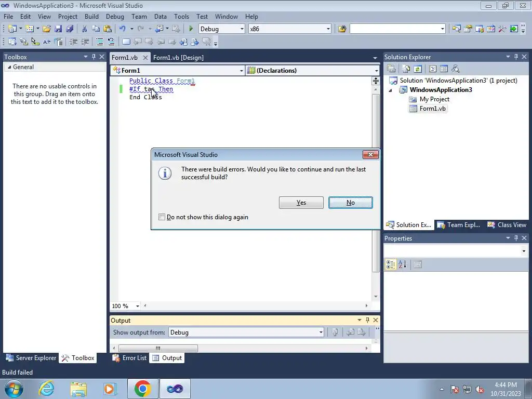Close the Microsoft Visual Studio dialog
This screenshot has width=532, height=399.
(x=370, y=155)
